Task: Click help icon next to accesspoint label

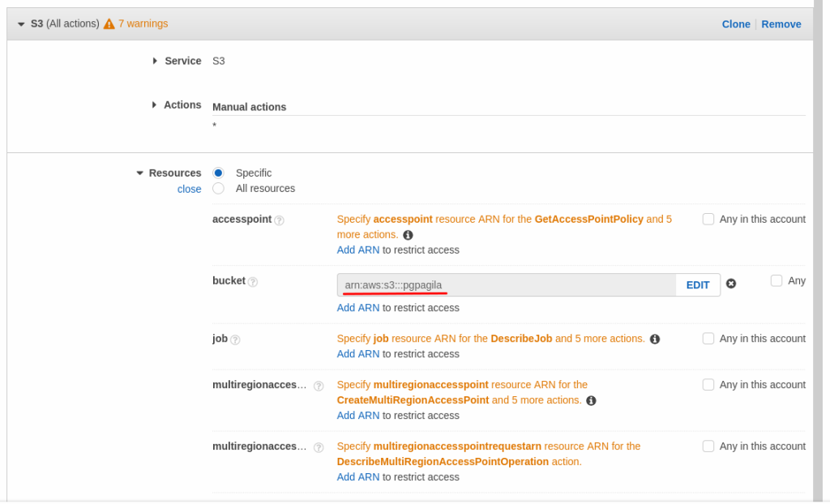Action: (x=279, y=220)
